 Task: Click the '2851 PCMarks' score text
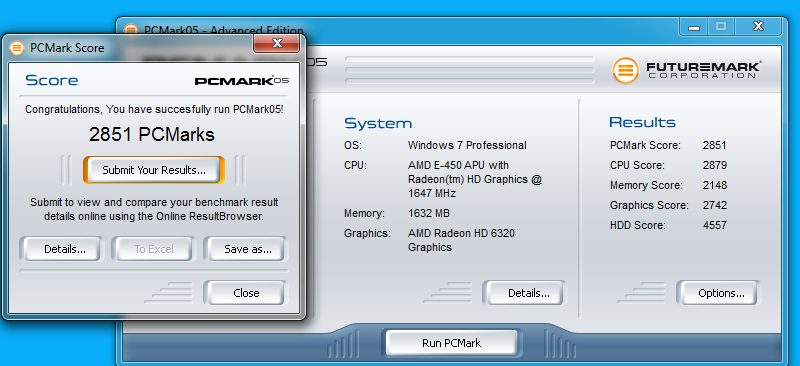pos(152,134)
